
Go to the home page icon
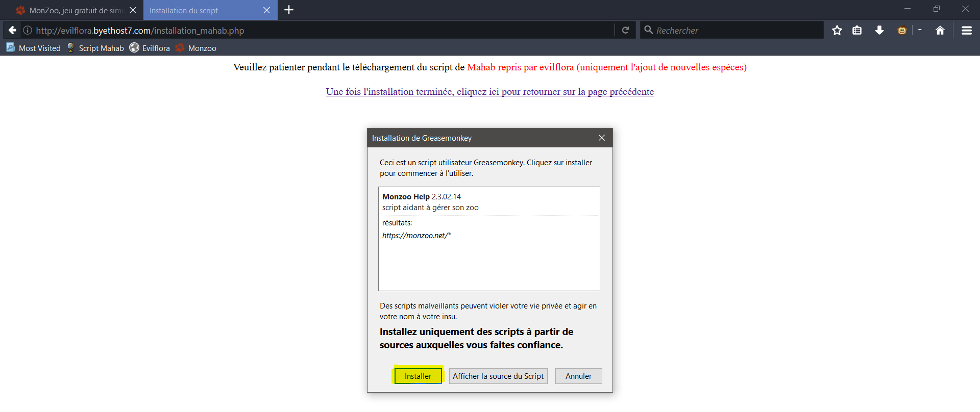940,30
